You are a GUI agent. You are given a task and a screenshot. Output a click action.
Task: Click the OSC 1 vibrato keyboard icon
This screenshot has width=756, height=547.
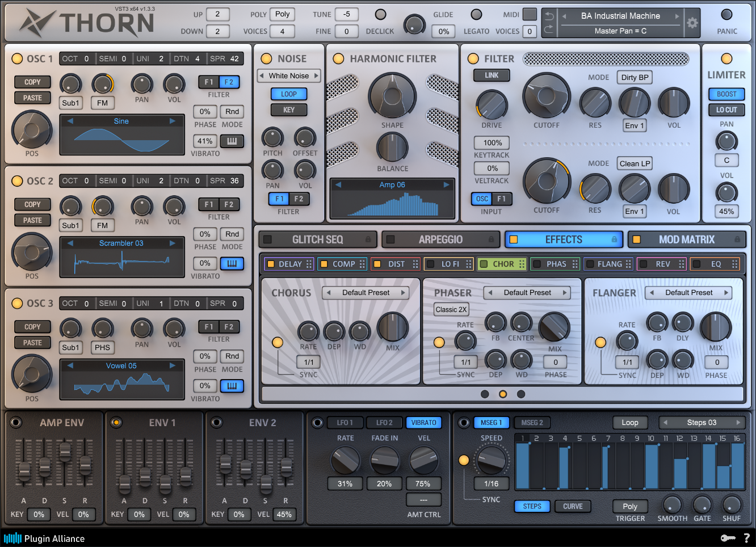point(232,141)
